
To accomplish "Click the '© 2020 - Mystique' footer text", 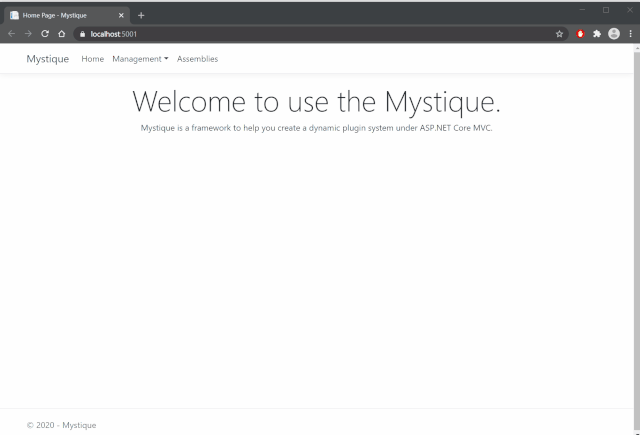I will click(x=62, y=425).
